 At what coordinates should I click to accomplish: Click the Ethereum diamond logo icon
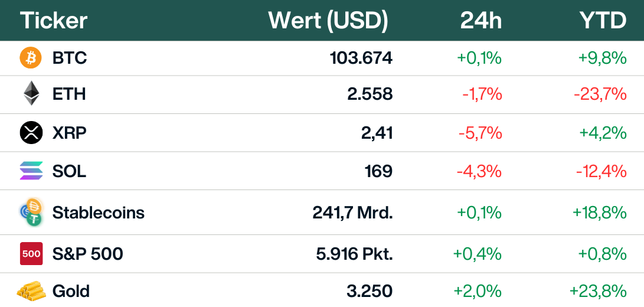[31, 94]
